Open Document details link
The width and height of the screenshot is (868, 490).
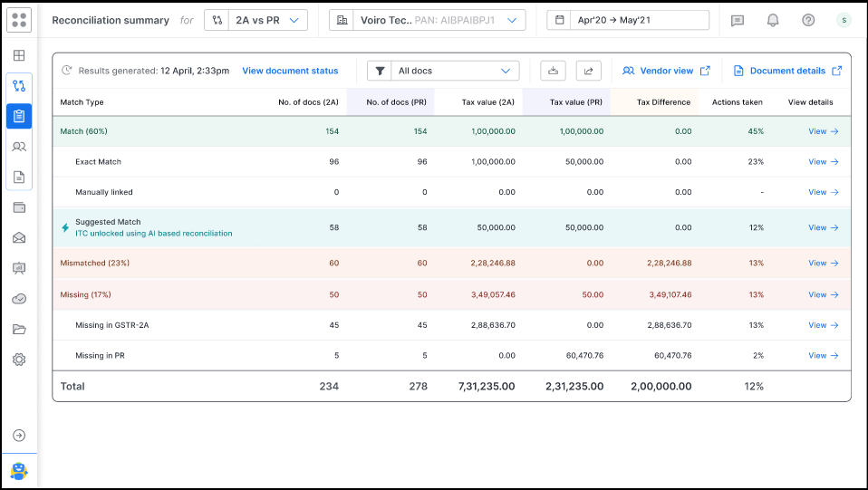787,71
